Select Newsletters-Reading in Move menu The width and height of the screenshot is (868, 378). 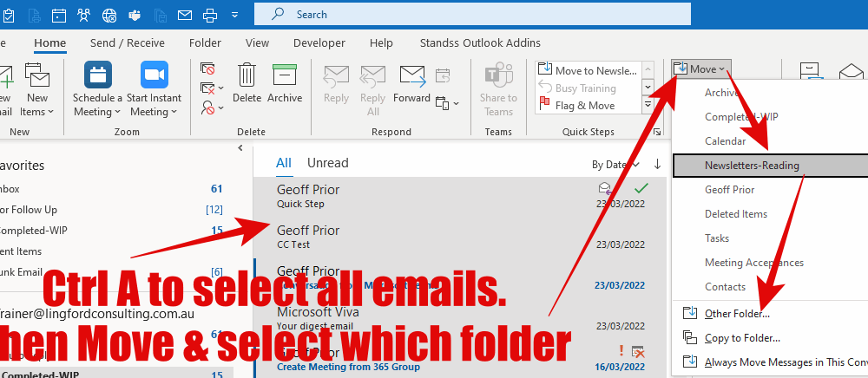(752, 166)
